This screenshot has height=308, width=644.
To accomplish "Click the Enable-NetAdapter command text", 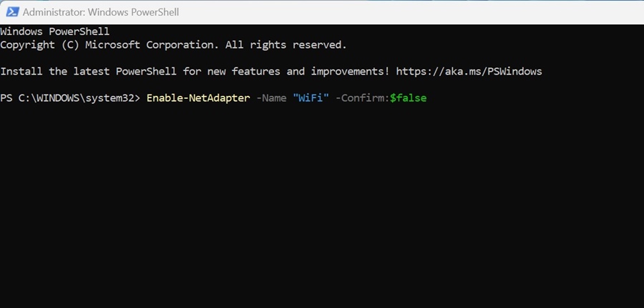I will point(198,98).
